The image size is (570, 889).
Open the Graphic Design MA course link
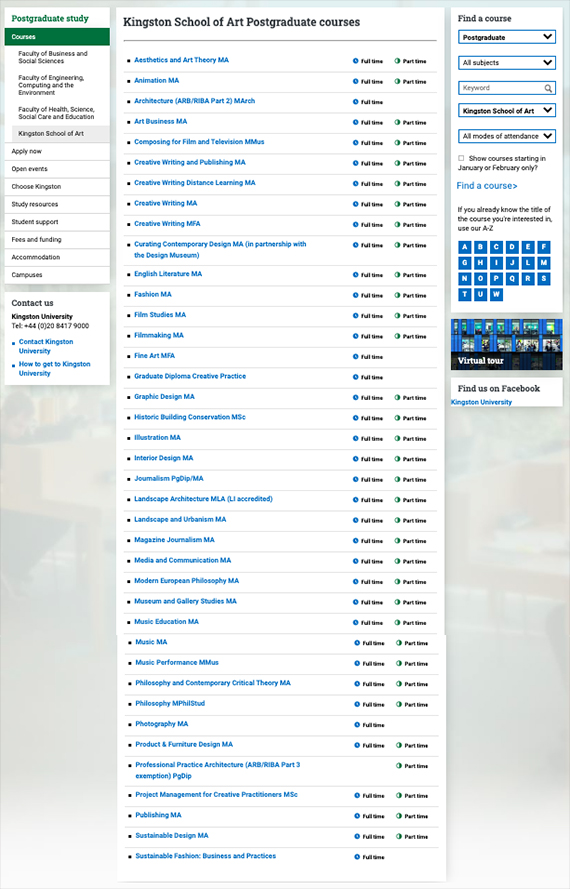coord(164,396)
